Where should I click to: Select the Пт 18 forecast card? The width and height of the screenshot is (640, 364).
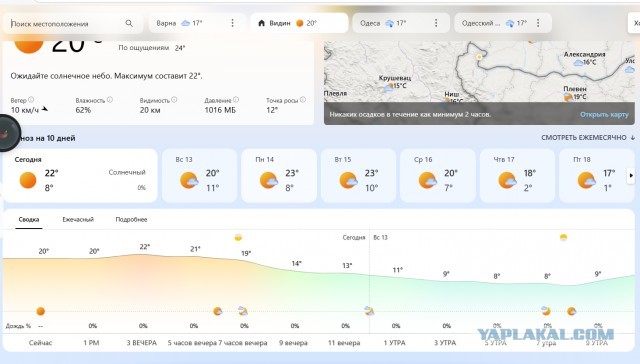(x=597, y=175)
